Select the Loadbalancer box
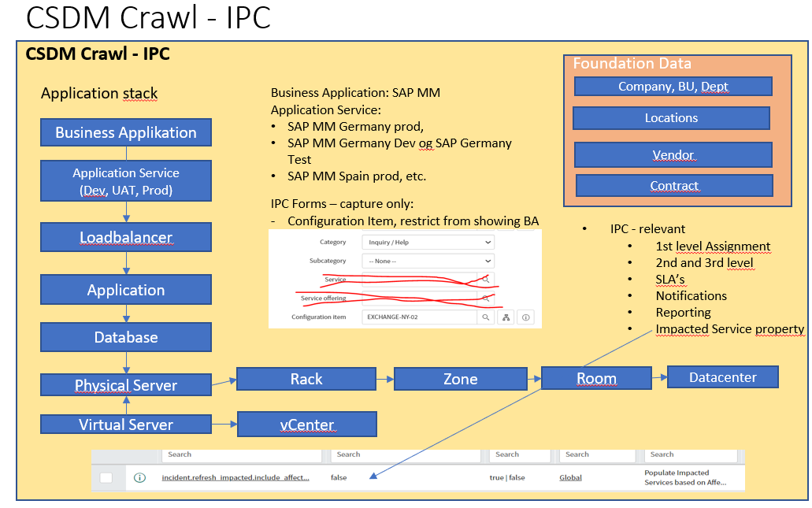812x508 pixels. click(126, 237)
